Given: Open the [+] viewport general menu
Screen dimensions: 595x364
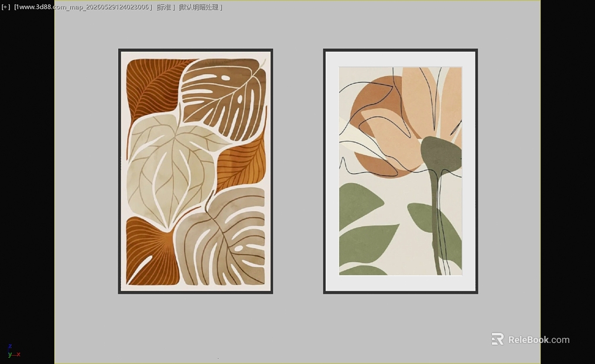Looking at the screenshot, I should [6, 7].
